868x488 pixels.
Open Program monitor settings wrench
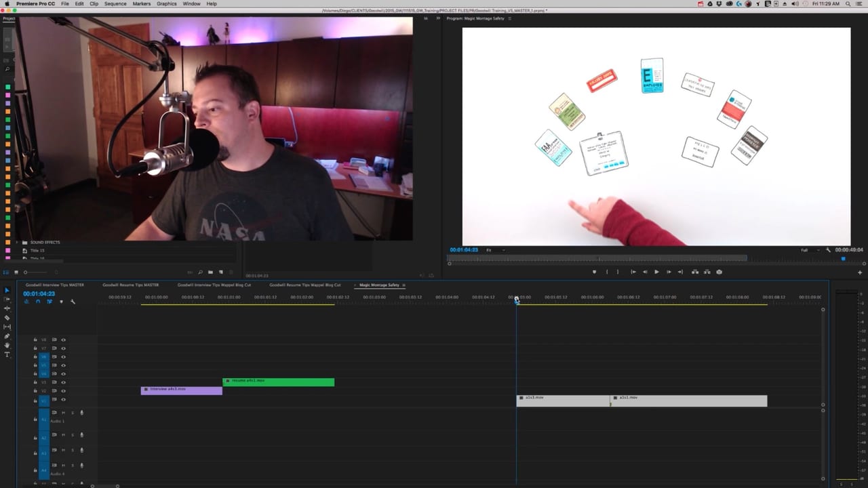(828, 250)
